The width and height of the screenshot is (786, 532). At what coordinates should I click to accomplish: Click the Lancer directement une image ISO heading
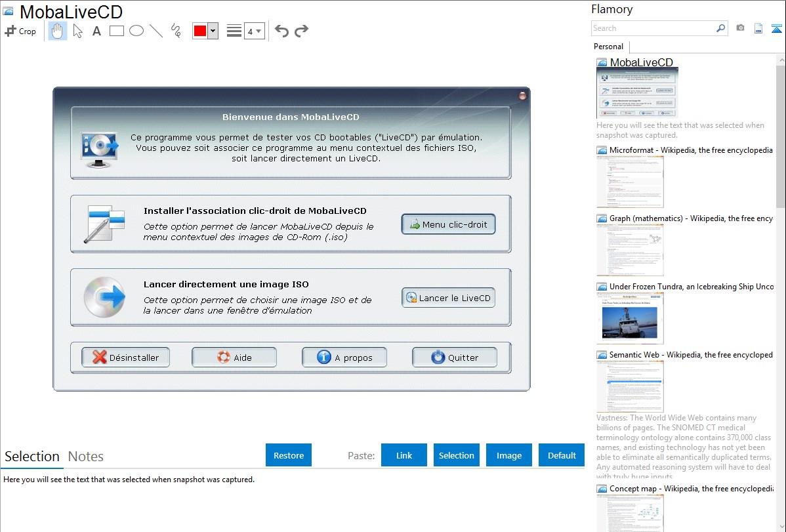pos(226,284)
